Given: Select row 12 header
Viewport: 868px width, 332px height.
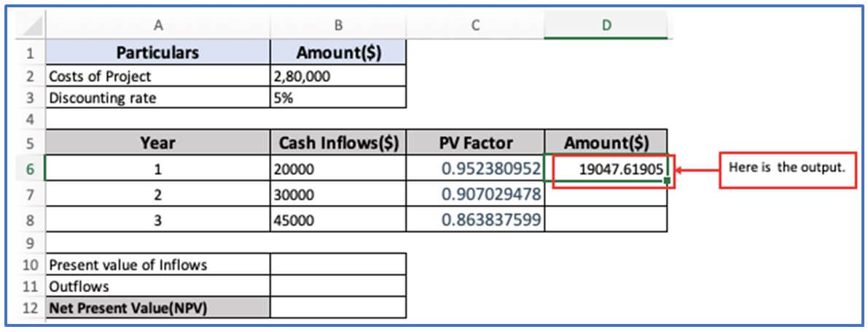Looking at the screenshot, I should [31, 308].
